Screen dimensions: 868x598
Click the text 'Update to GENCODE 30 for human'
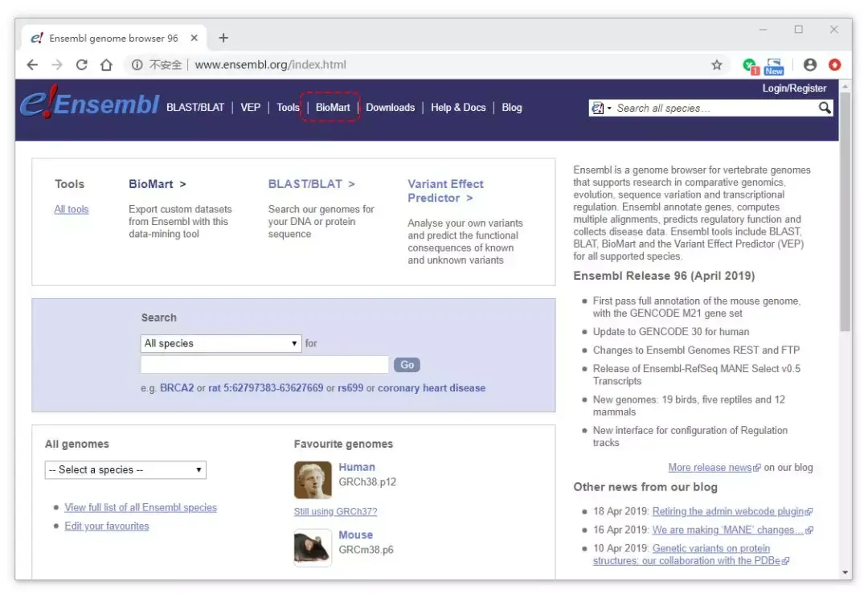click(x=671, y=332)
